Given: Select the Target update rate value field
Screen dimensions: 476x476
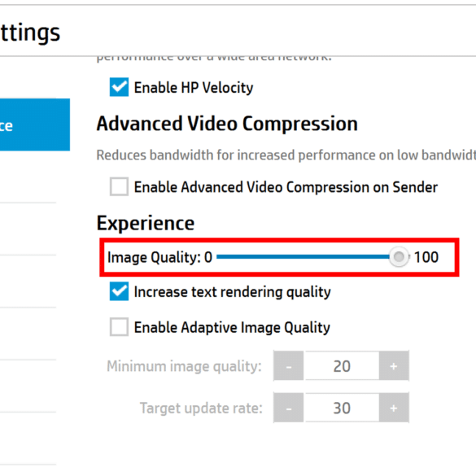Looking at the screenshot, I should [x=342, y=408].
